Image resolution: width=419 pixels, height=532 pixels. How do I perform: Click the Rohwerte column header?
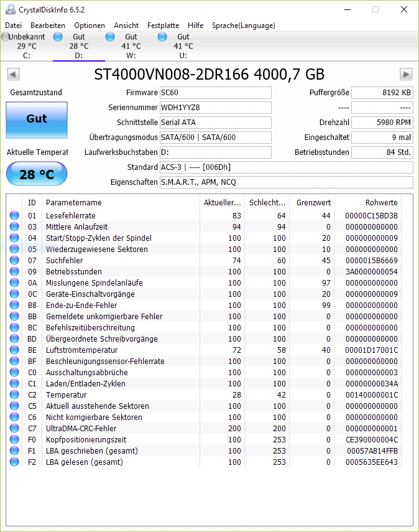coord(368,203)
